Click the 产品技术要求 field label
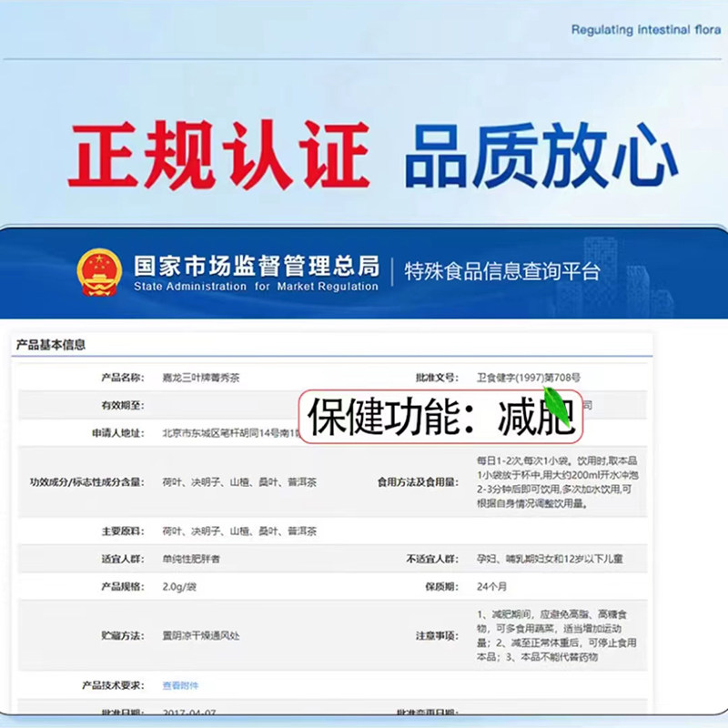 (x=113, y=685)
